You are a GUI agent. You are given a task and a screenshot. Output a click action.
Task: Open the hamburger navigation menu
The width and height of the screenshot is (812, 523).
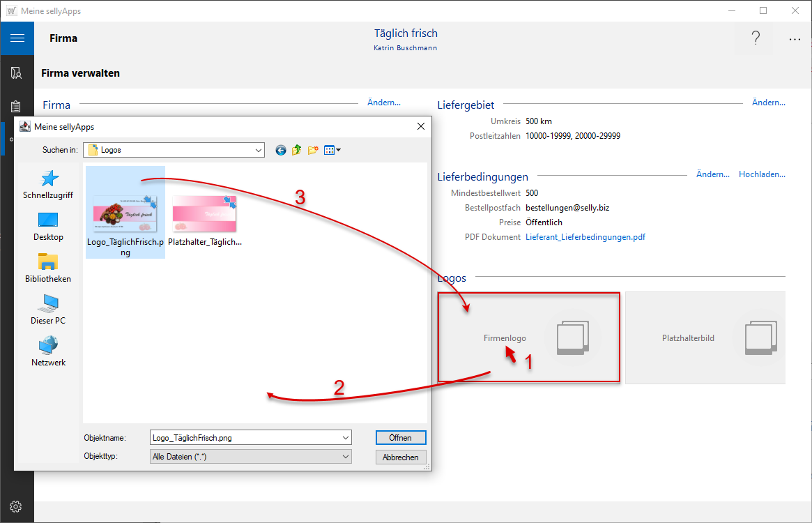(x=17, y=38)
